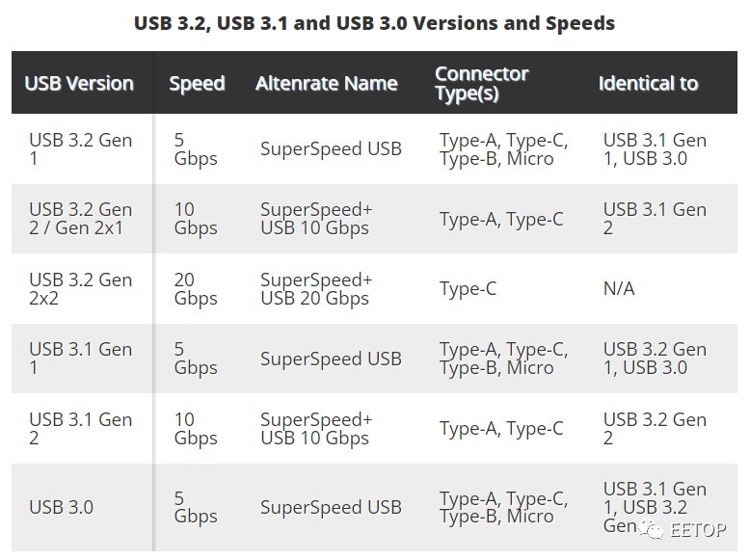Click Type-A, Type-C connector cell for USB 3.1 Gen 2
750x560 pixels.
[x=501, y=429]
